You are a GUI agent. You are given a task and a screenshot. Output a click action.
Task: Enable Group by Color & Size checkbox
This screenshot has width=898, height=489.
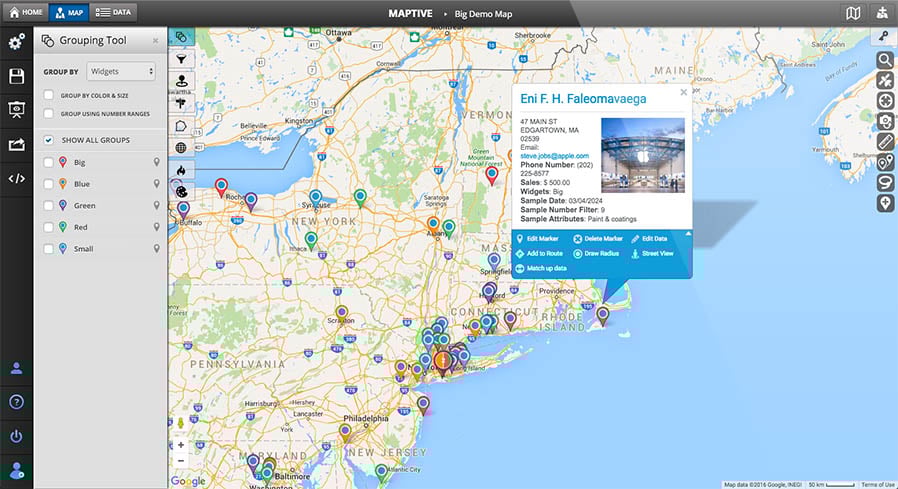point(49,95)
